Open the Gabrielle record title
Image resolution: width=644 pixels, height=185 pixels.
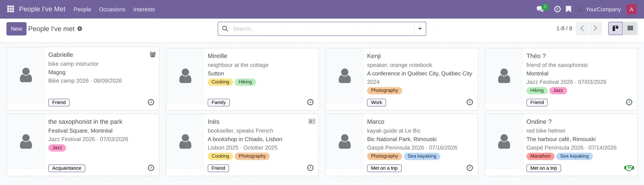61,55
